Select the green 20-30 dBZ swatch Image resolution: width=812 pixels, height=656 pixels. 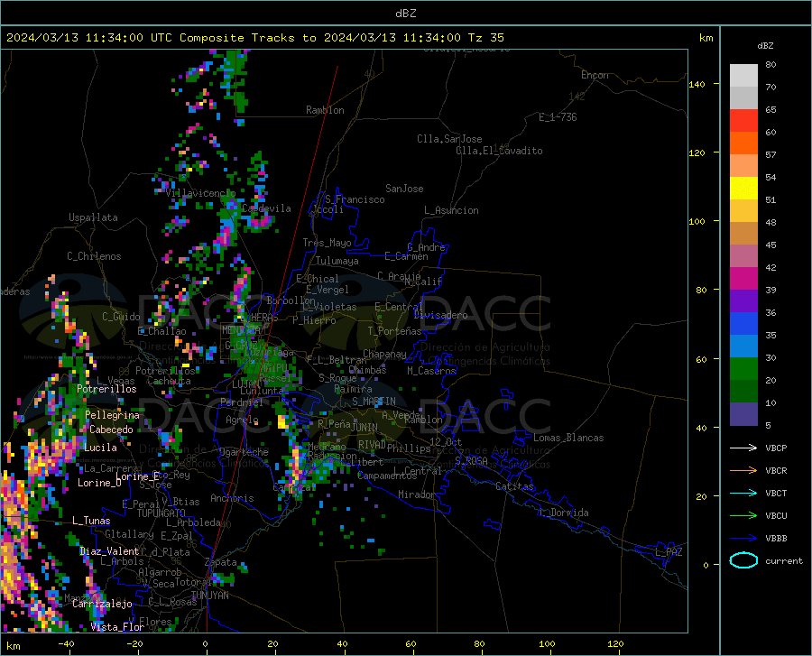(743, 369)
